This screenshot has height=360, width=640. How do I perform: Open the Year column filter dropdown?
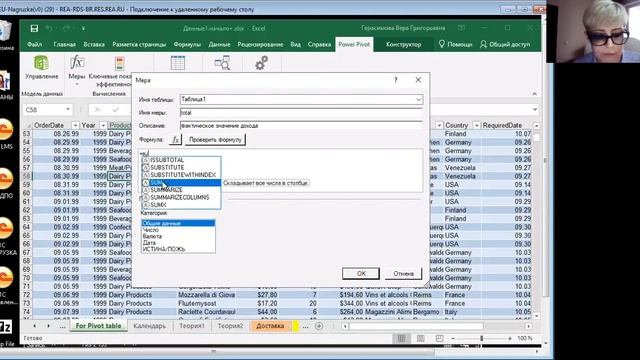103,125
